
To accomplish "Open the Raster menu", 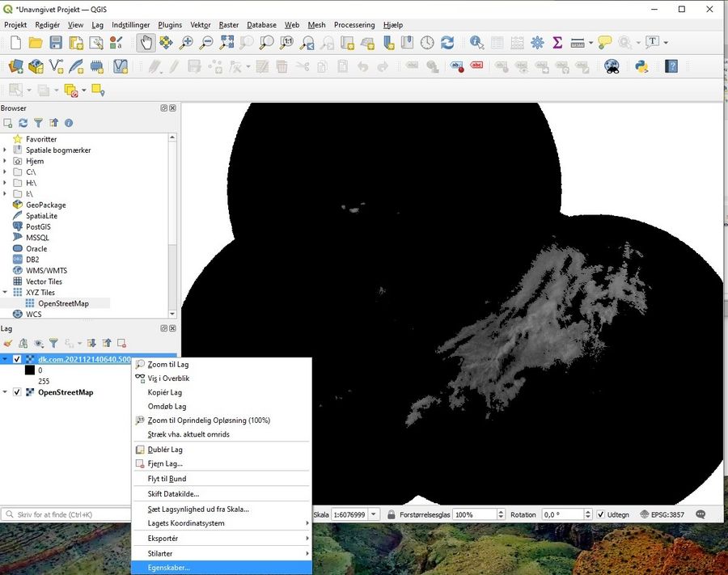I will [229, 25].
